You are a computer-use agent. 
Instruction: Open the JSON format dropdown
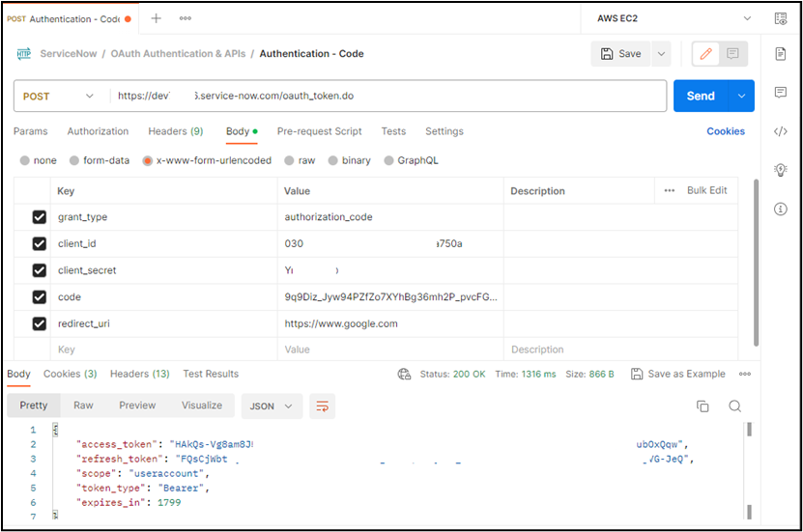click(x=272, y=406)
